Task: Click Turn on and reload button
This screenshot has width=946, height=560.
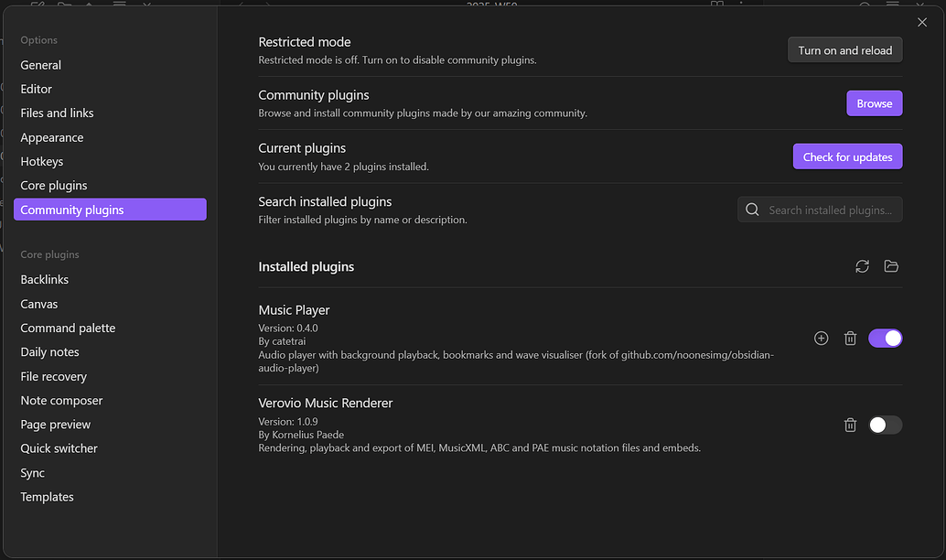Action: [844, 50]
